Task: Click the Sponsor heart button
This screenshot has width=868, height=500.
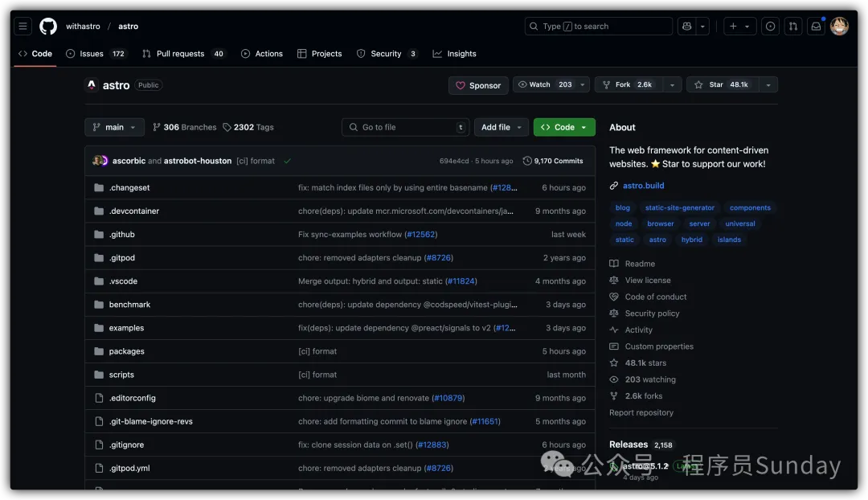Action: coord(478,85)
